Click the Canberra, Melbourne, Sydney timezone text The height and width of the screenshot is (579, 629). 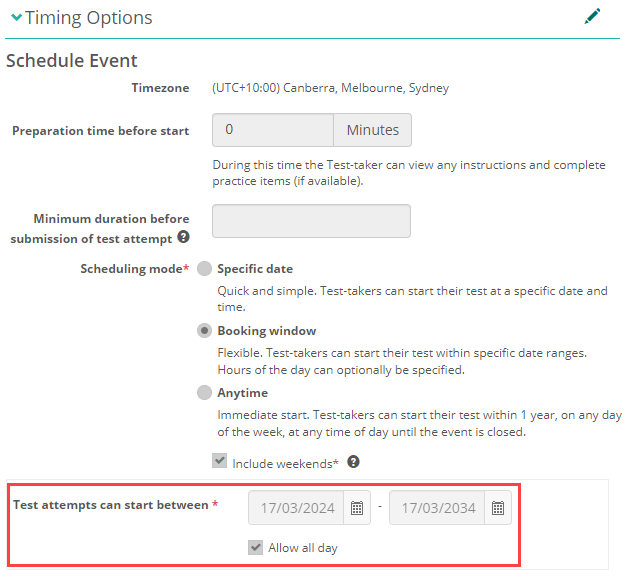pyautogui.click(x=330, y=88)
